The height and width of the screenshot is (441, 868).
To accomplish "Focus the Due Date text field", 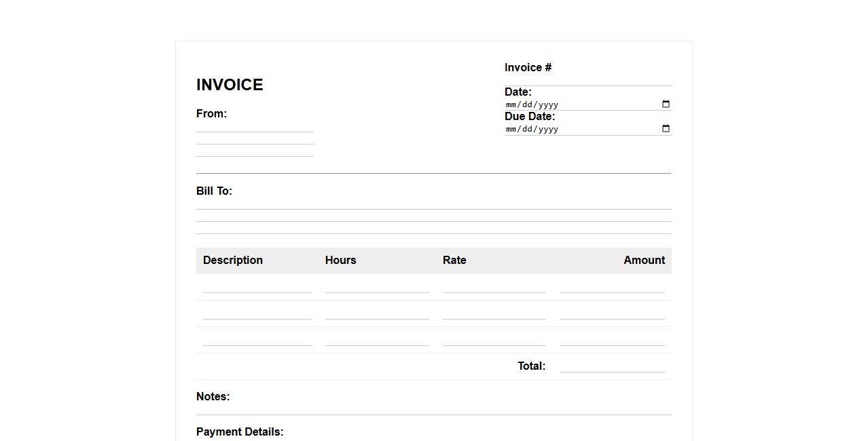I will [577, 129].
